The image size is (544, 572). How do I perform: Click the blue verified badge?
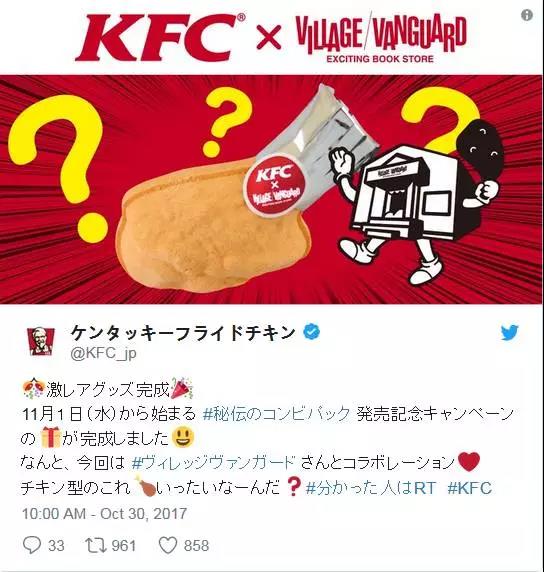pyautogui.click(x=311, y=332)
